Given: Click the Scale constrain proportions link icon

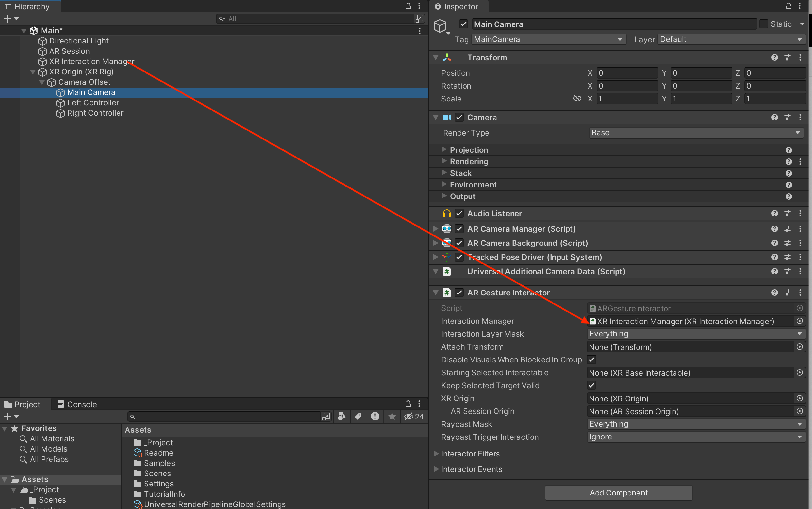Looking at the screenshot, I should (577, 99).
